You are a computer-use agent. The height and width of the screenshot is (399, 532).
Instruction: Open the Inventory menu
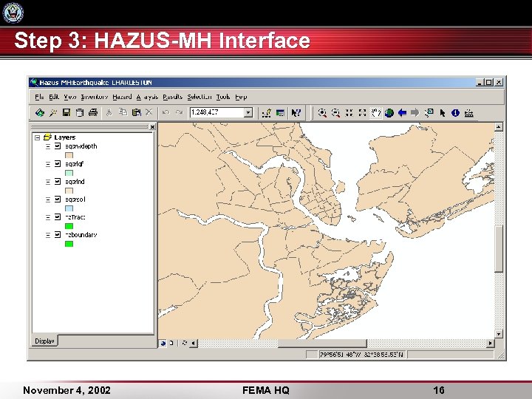coord(95,97)
